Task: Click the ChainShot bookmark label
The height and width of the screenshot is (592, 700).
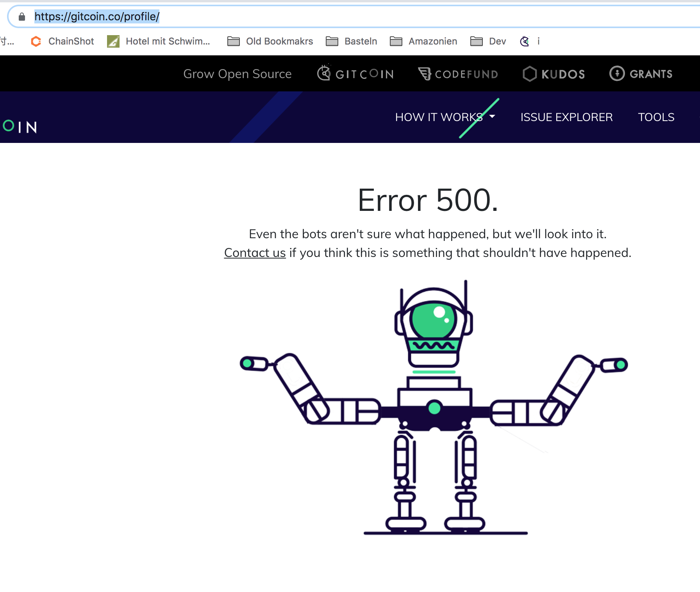Action: (x=71, y=41)
